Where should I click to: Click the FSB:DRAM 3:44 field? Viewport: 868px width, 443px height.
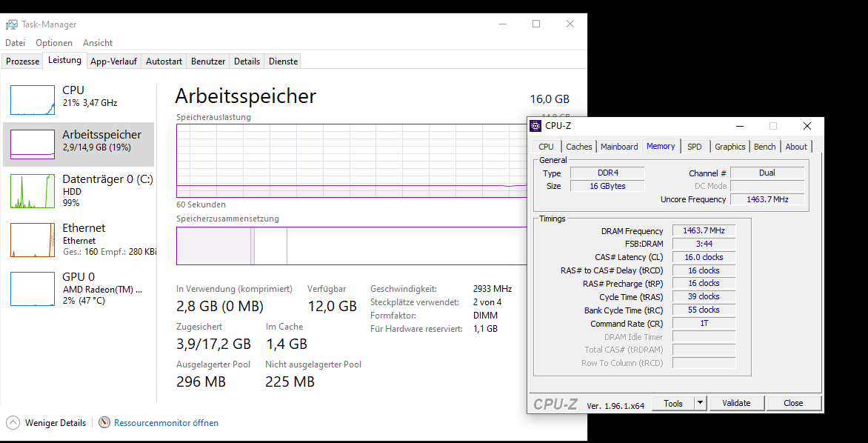pos(704,244)
